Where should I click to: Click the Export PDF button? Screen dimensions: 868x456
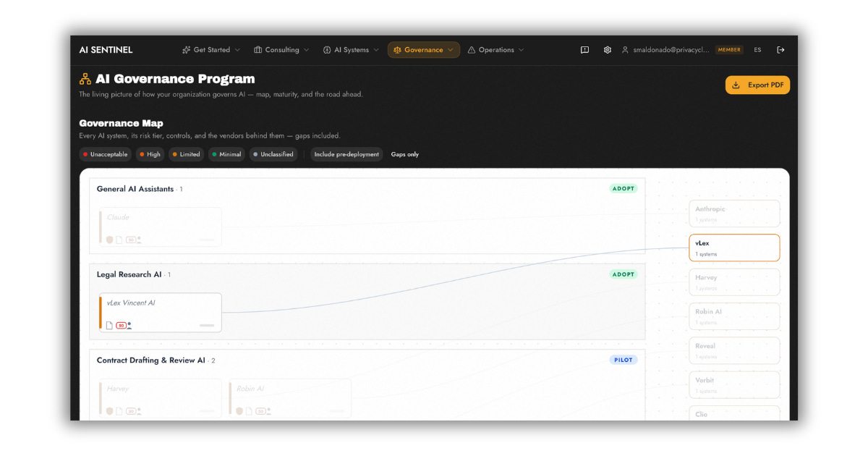[757, 85]
